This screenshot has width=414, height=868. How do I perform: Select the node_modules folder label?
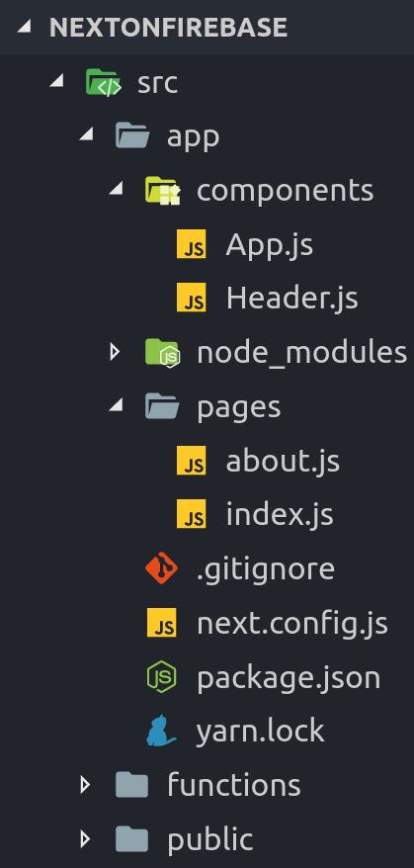[x=302, y=353]
